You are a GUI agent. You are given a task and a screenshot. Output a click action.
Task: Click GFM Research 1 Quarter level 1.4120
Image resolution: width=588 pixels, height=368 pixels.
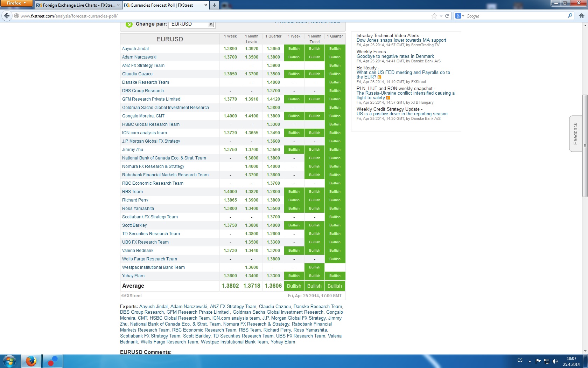pos(273,99)
